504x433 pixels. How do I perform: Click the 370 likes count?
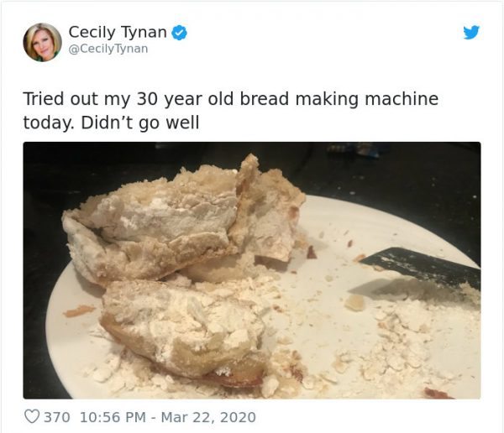pyautogui.click(x=56, y=417)
